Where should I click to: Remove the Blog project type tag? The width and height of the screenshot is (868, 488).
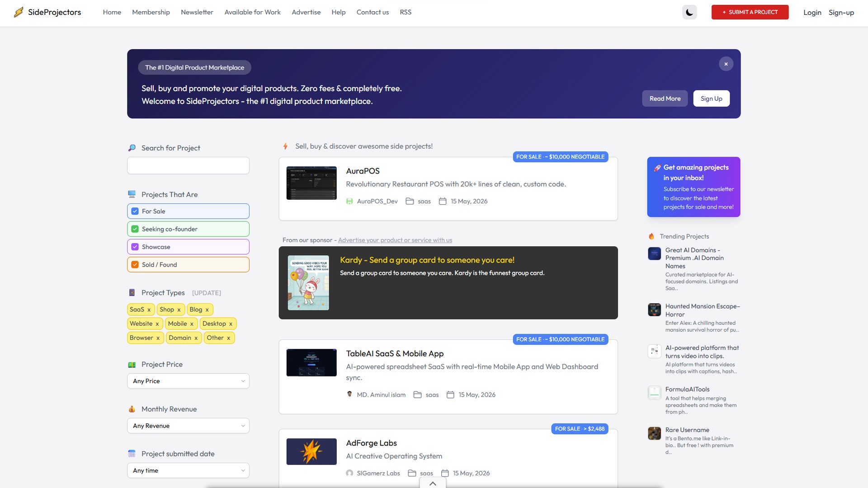[x=207, y=310]
